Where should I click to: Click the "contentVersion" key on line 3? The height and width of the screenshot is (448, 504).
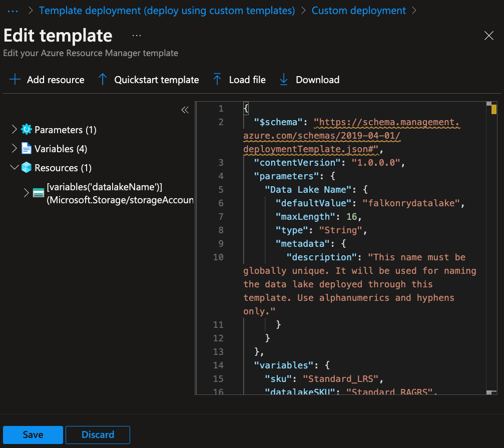(297, 163)
